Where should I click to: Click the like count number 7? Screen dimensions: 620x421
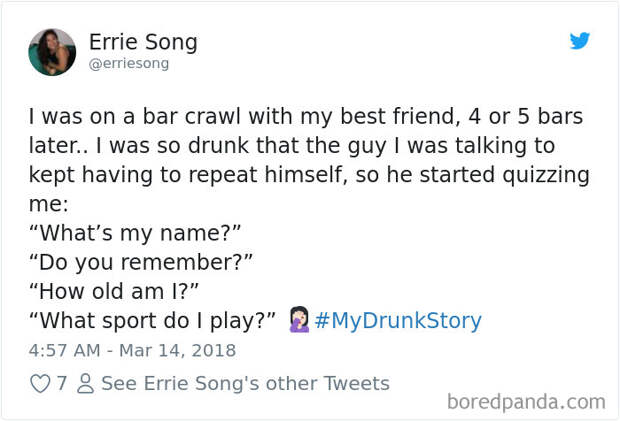tap(61, 383)
